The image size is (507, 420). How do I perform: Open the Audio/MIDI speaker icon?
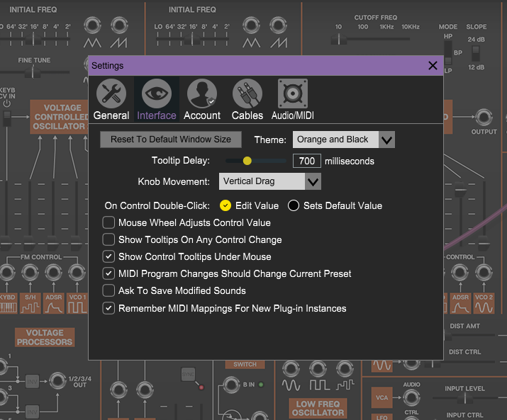[x=292, y=93]
